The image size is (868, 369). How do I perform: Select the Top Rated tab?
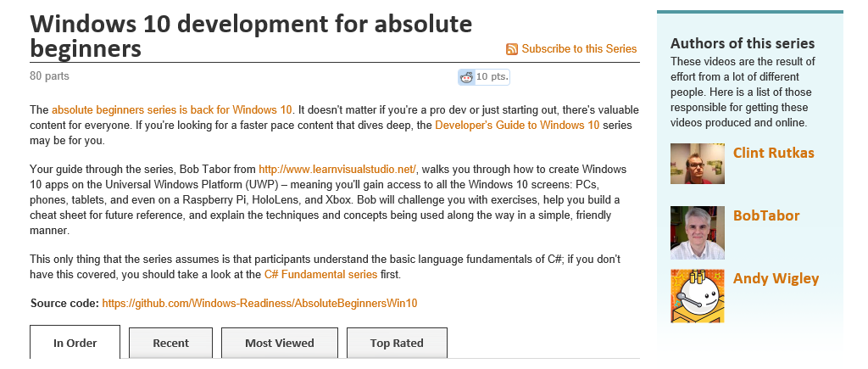click(396, 343)
